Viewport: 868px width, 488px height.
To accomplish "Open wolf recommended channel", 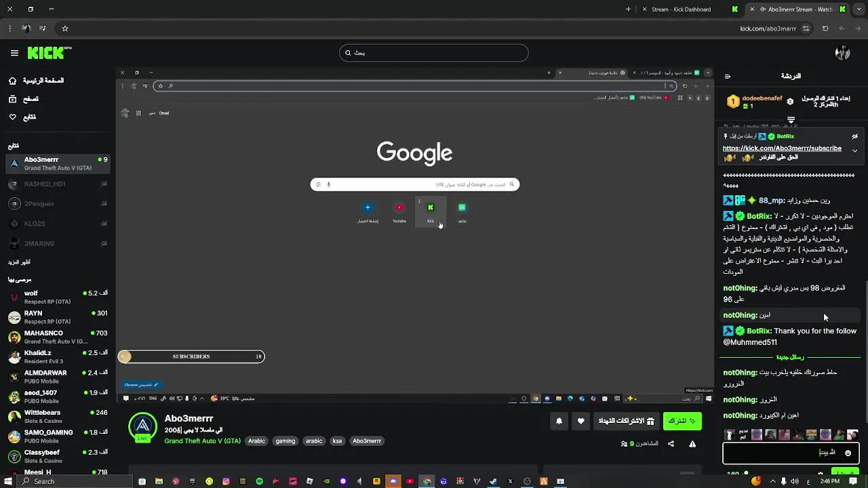I will 58,297.
